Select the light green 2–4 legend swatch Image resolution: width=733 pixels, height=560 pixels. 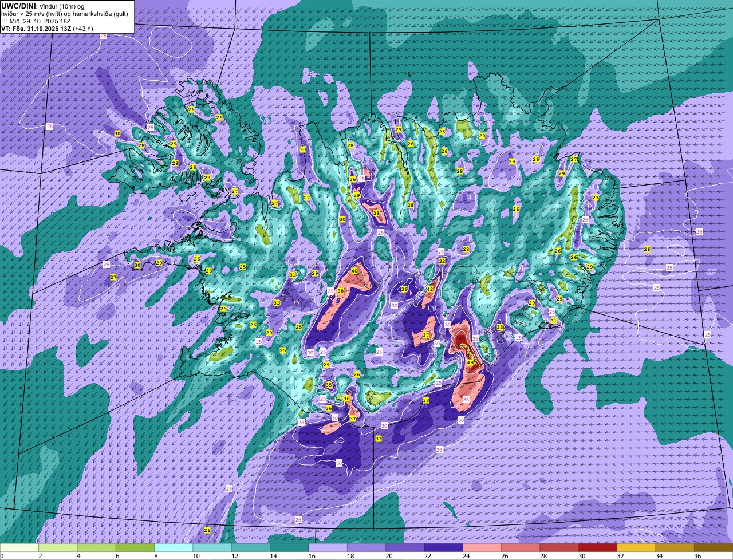pos(59,548)
